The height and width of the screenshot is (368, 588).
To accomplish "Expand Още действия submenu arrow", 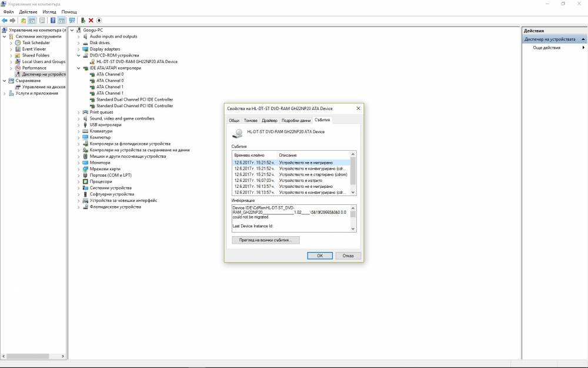I will pyautogui.click(x=583, y=48).
